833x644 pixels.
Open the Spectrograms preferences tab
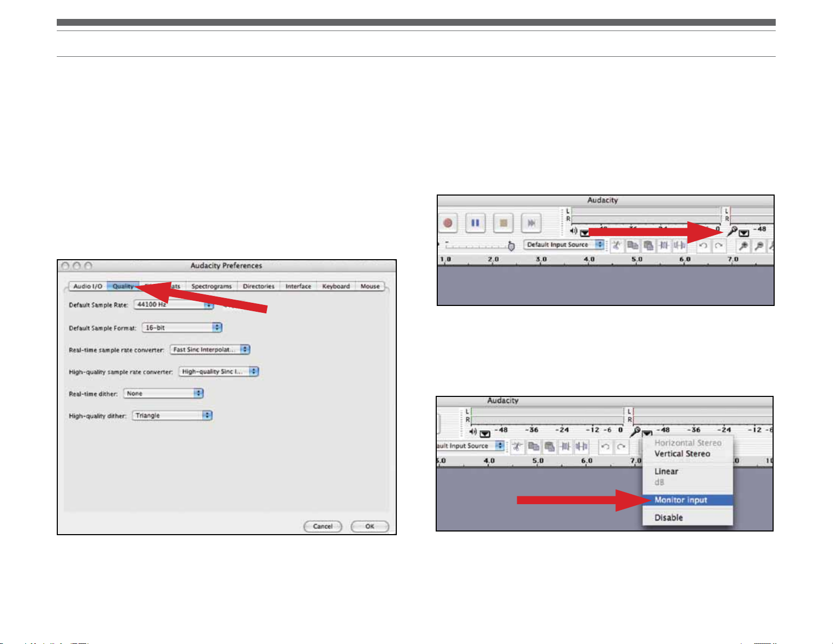coord(211,287)
